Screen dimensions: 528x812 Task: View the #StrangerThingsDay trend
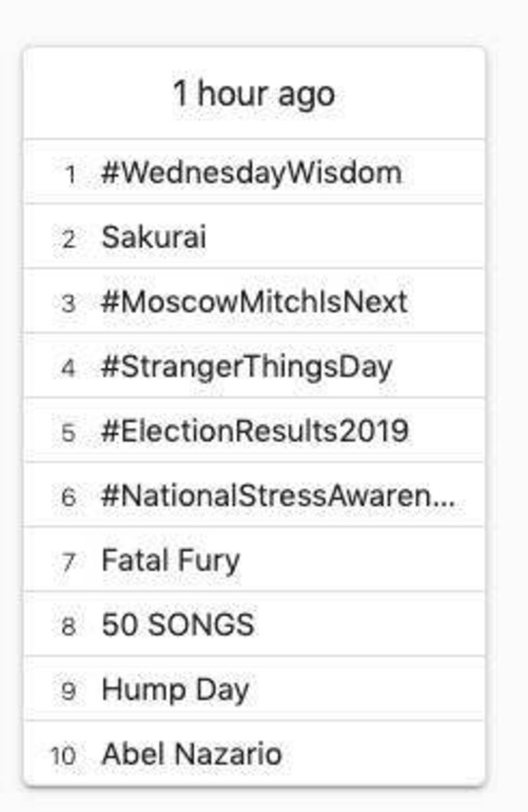[x=247, y=366]
